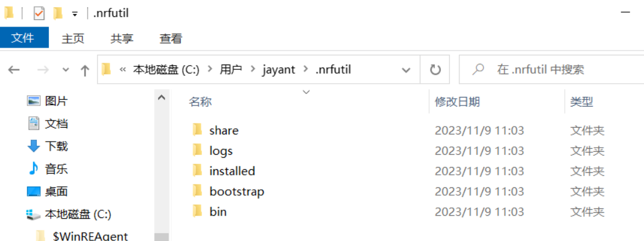This screenshot has width=644, height=241.
Task: Select the bin folder name
Action: pos(218,212)
